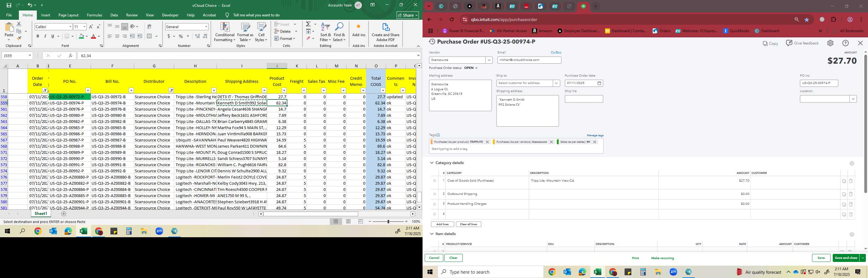
Task: Open Outlook from the right taskbar
Action: point(567,272)
